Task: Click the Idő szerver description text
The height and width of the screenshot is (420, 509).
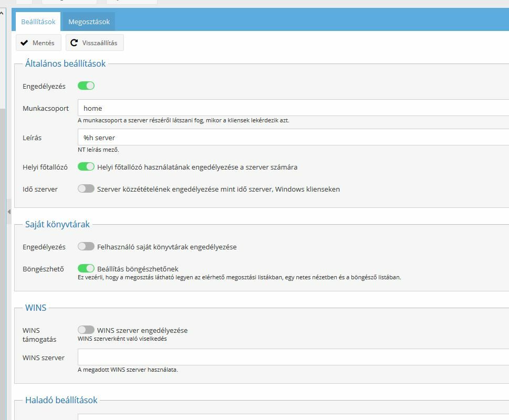Action: [x=219, y=190]
